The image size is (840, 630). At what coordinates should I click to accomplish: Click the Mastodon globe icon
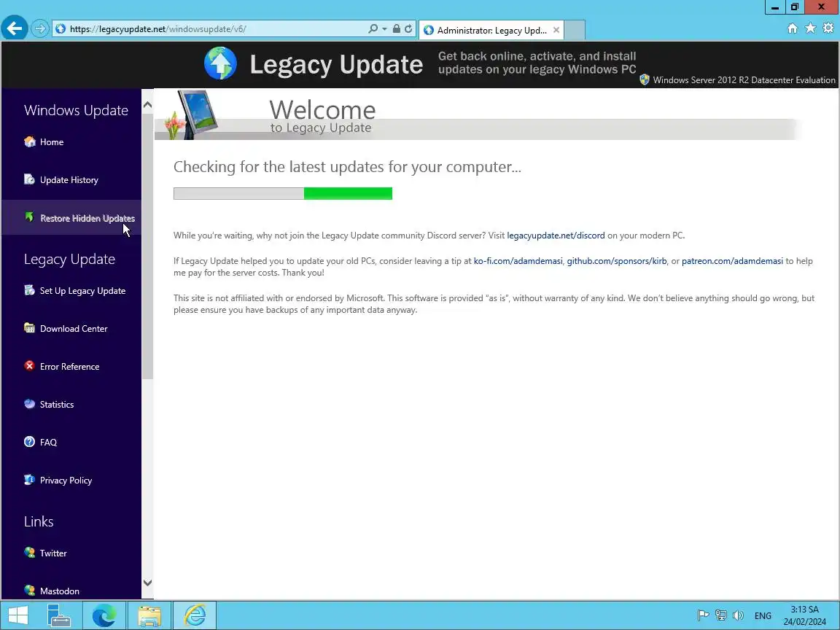pos(29,591)
